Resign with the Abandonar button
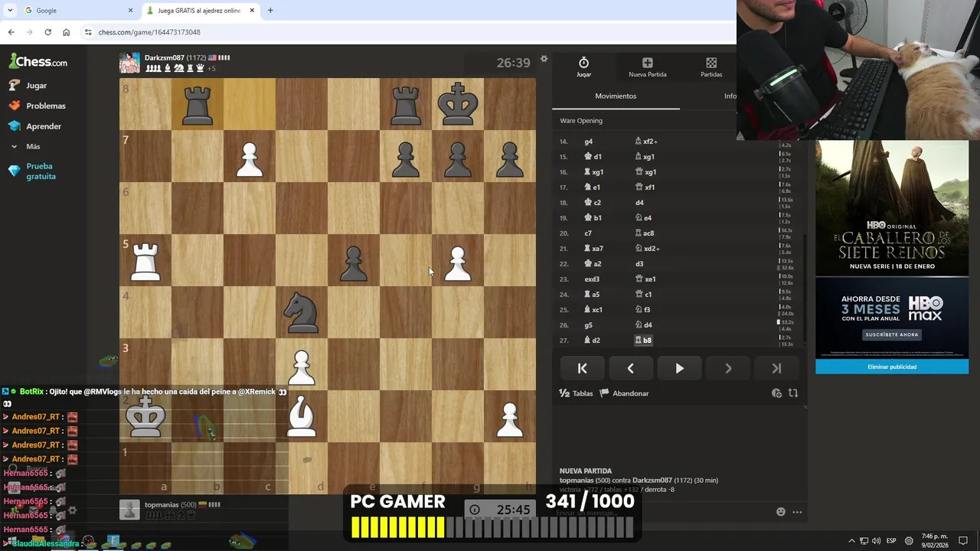The image size is (980, 551). pos(624,393)
